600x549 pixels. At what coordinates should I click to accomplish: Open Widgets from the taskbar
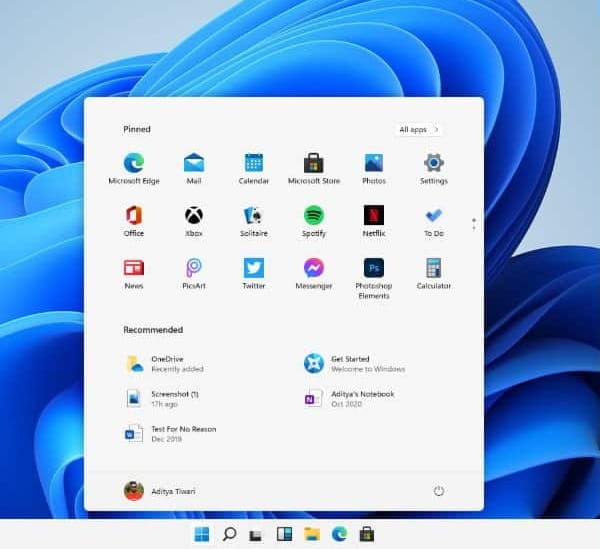point(284,534)
